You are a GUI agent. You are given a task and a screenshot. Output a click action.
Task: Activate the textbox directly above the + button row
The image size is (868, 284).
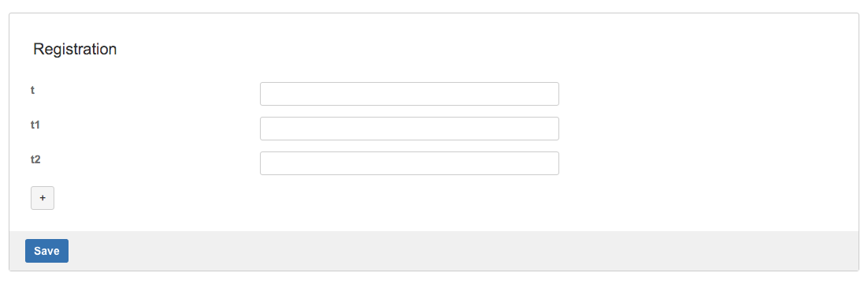409,163
